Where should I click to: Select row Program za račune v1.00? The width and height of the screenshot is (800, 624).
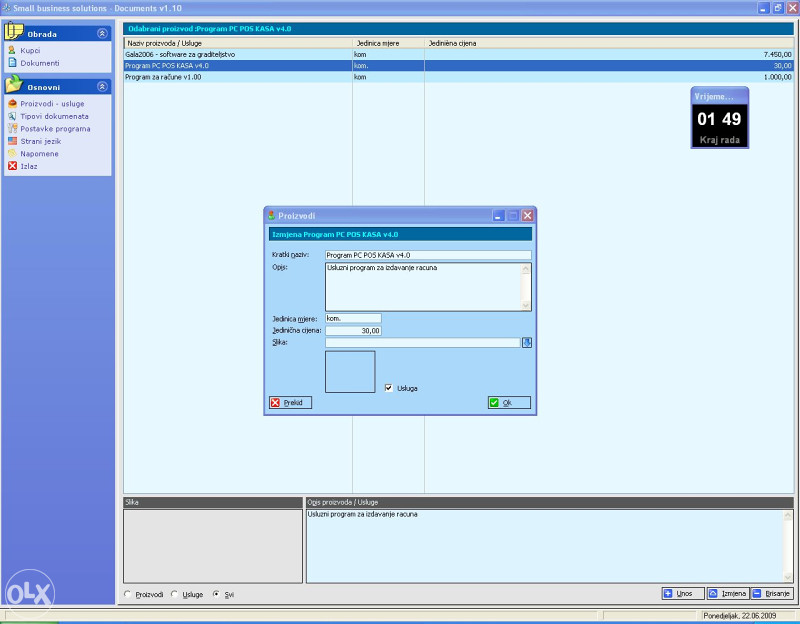(x=458, y=77)
